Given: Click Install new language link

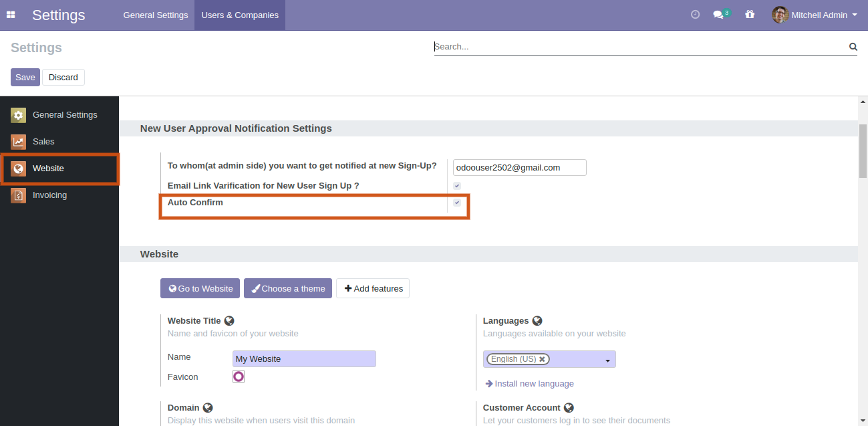Looking at the screenshot, I should pyautogui.click(x=529, y=384).
